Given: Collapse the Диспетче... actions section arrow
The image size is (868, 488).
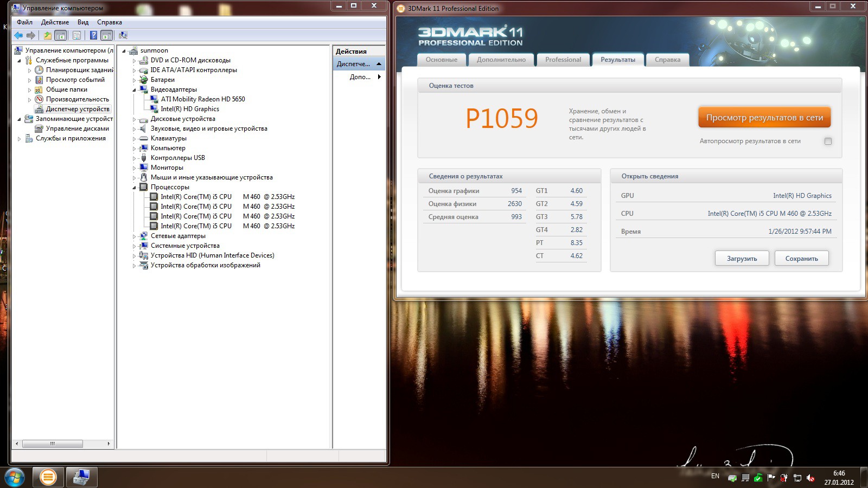Looking at the screenshot, I should (379, 64).
